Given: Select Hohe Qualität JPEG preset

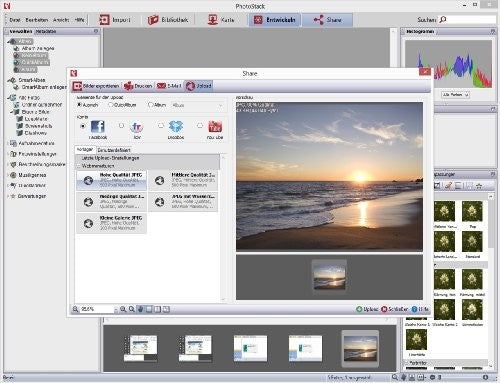Looking at the screenshot, I should pos(111,180).
